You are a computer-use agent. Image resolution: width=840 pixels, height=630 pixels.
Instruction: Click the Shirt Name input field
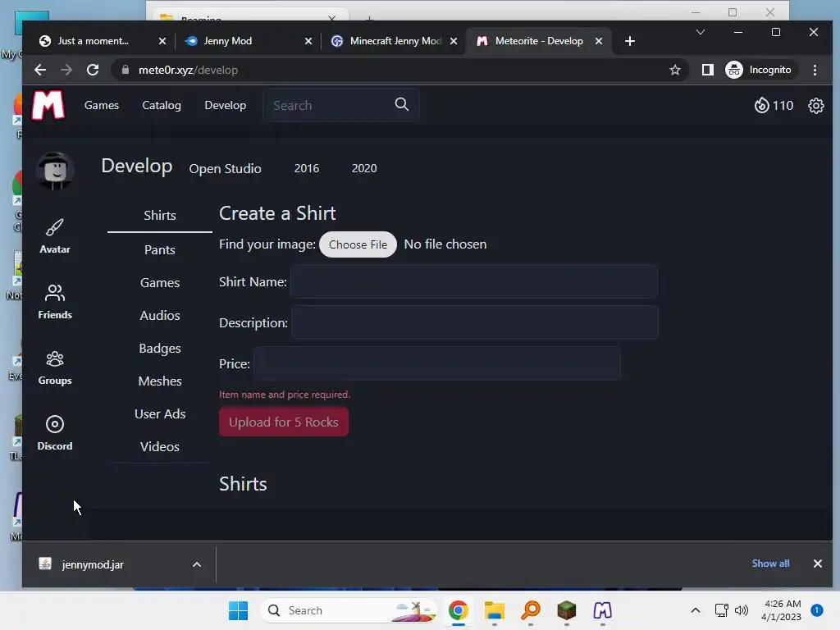point(473,281)
